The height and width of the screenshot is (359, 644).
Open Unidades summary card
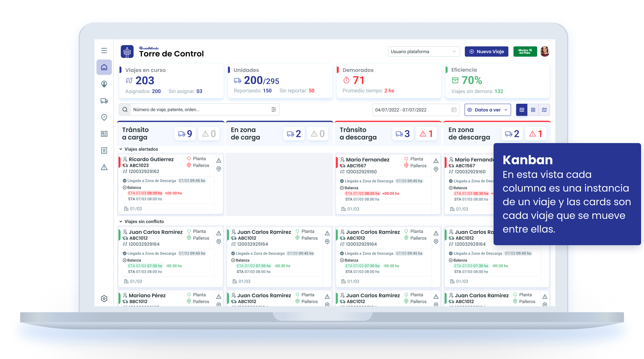tap(280, 81)
